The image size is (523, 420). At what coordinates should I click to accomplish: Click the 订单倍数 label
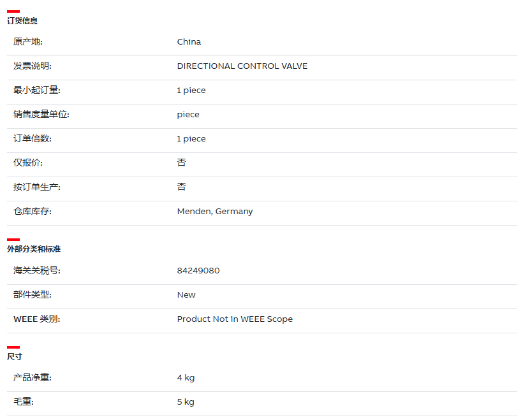(x=33, y=139)
